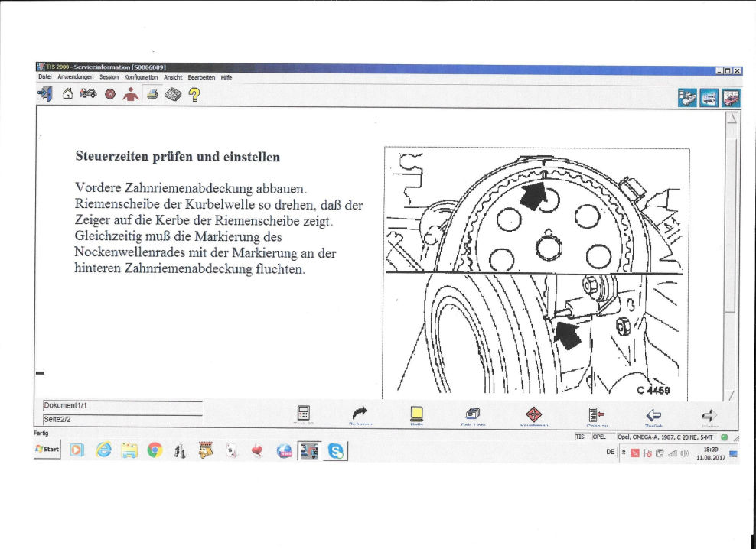756x549 pixels.
Task: Open the Dok.-Liste document list icon
Action: (x=472, y=414)
